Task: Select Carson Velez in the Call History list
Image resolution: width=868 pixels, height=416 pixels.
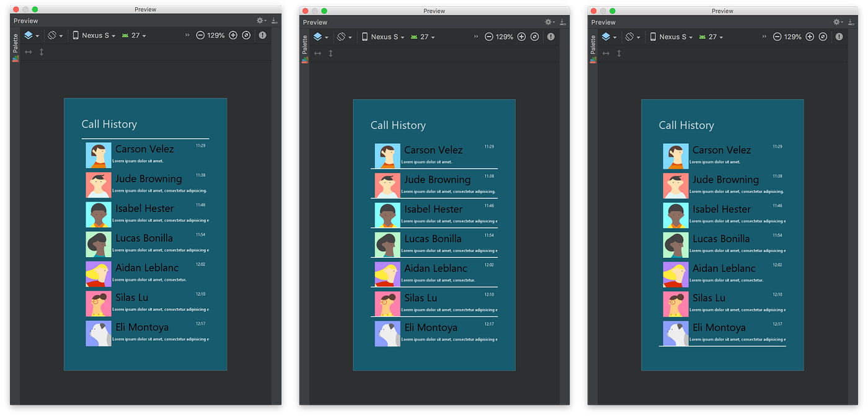Action: [x=144, y=149]
